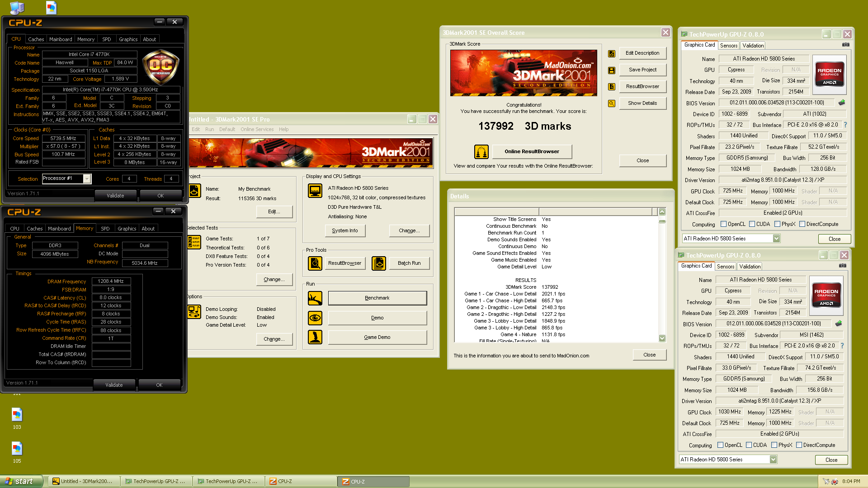Click the Bus Interface question mark in upper GPU-Z
This screenshot has width=868, height=488.
point(845,125)
